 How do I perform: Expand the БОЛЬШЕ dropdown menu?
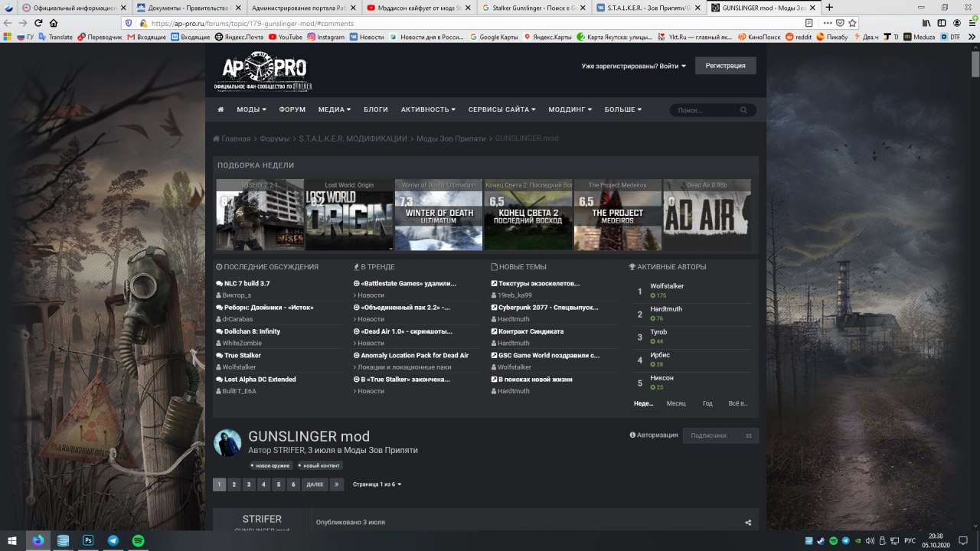tap(623, 109)
